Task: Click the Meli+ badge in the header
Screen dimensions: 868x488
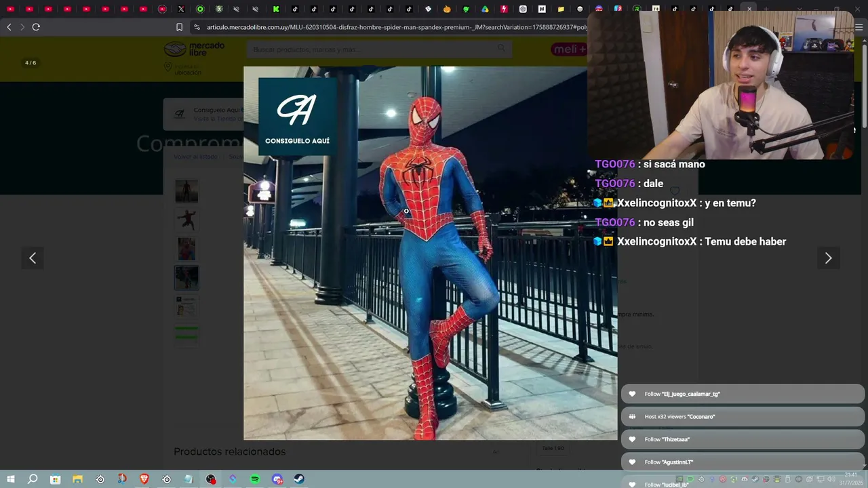Action: click(569, 49)
